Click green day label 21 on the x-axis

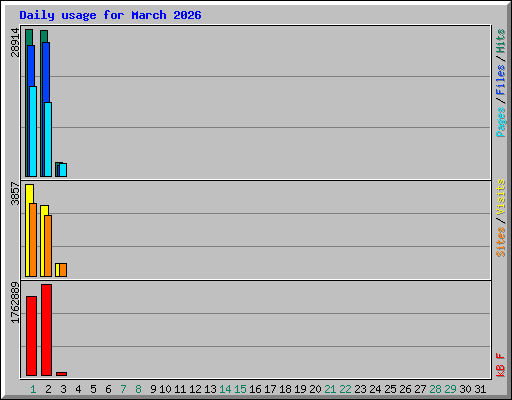330,389
